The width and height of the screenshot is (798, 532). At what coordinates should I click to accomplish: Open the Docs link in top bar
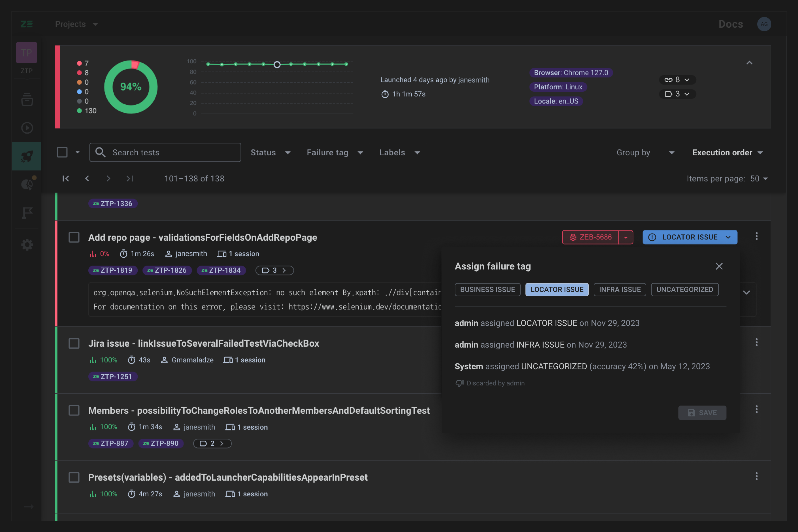click(x=730, y=24)
